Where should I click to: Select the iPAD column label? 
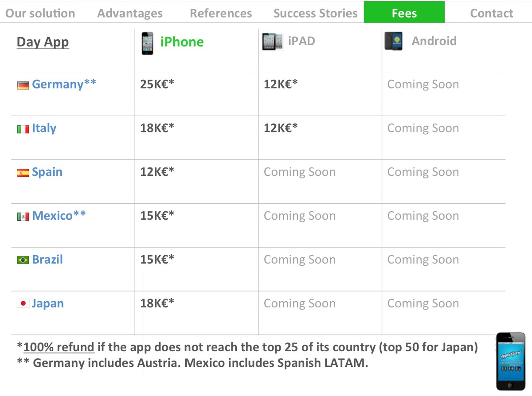pos(301,41)
